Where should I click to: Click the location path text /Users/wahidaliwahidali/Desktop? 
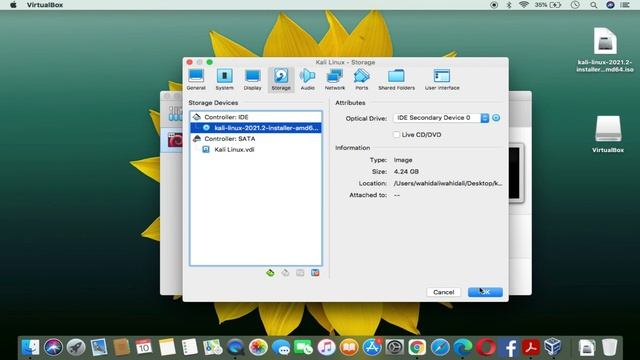pyautogui.click(x=448, y=183)
